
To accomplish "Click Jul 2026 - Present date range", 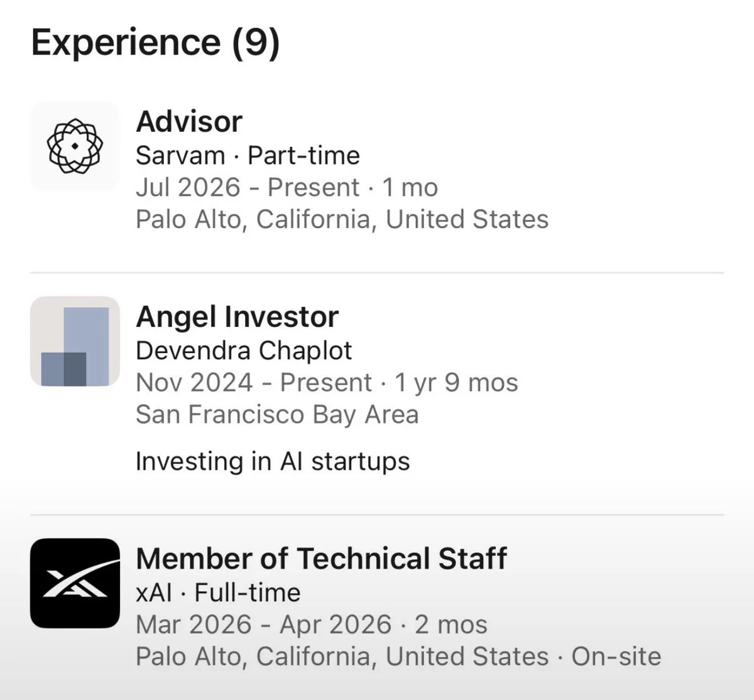I will [248, 187].
